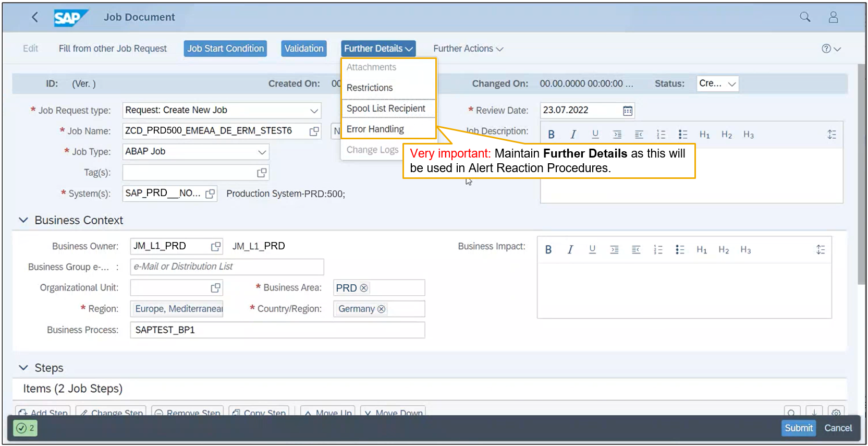Remove the PRD Business Area token
This screenshot has width=868, height=446.
364,288
